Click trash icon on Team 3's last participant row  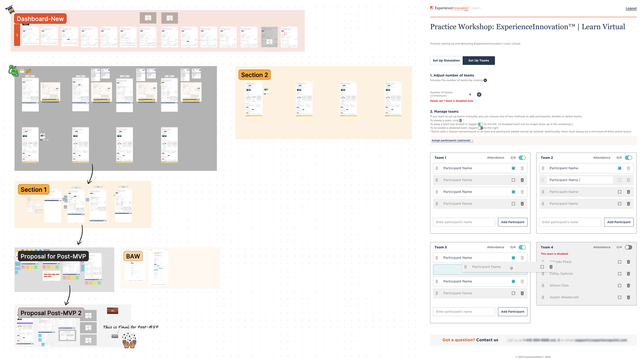[x=522, y=294]
